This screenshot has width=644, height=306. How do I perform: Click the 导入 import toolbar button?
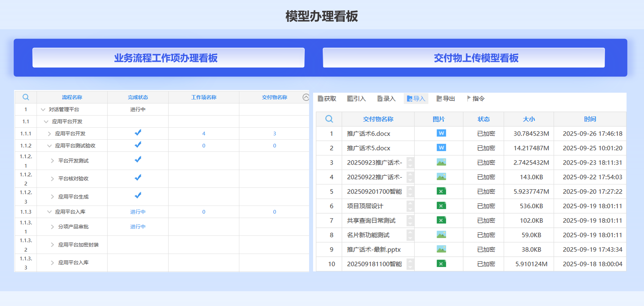click(416, 98)
